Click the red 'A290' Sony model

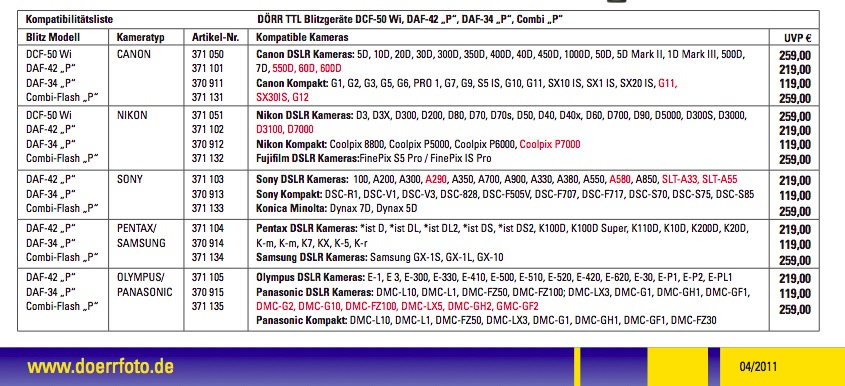coord(436,179)
